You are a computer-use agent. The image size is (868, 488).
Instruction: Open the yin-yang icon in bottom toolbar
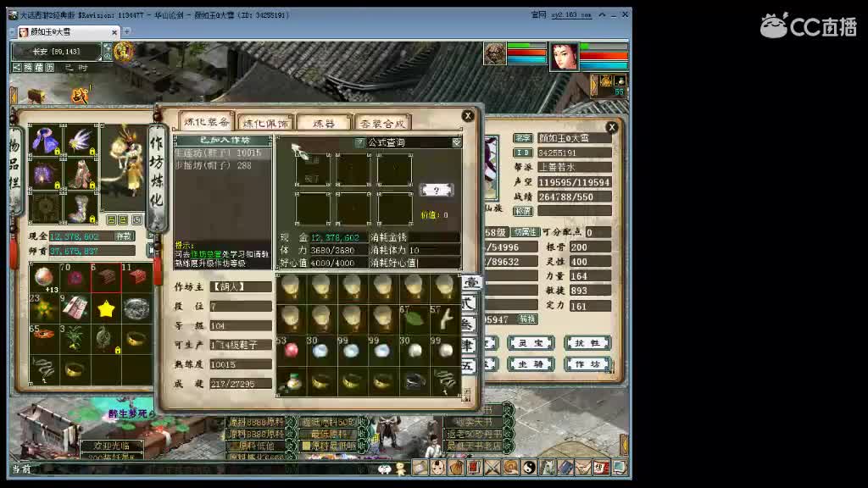(529, 468)
